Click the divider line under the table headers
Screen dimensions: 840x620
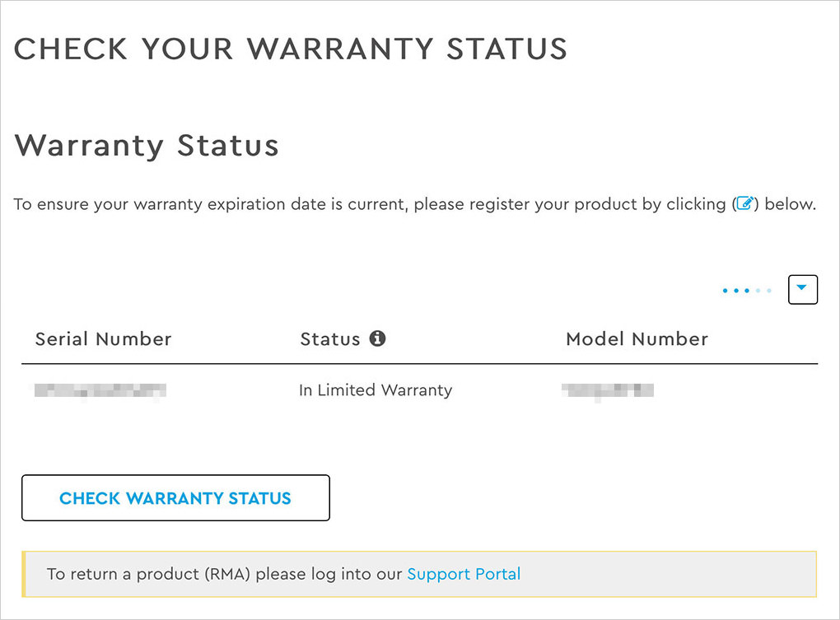pos(419,364)
